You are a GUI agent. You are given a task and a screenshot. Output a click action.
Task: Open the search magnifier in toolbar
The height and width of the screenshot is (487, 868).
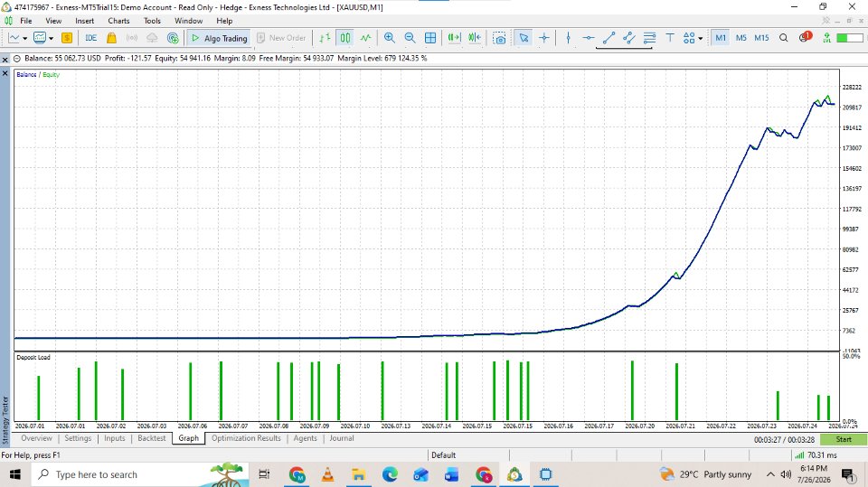pos(783,38)
